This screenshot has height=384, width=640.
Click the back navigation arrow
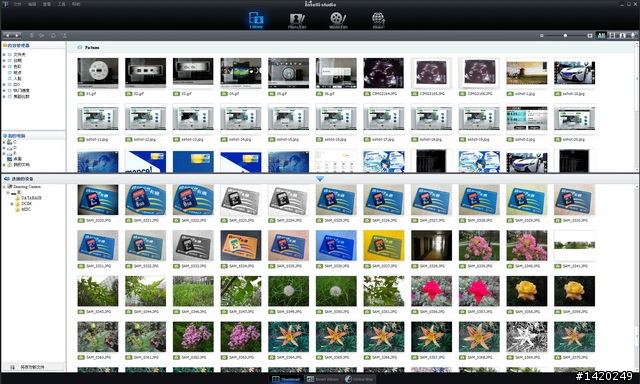7,36
